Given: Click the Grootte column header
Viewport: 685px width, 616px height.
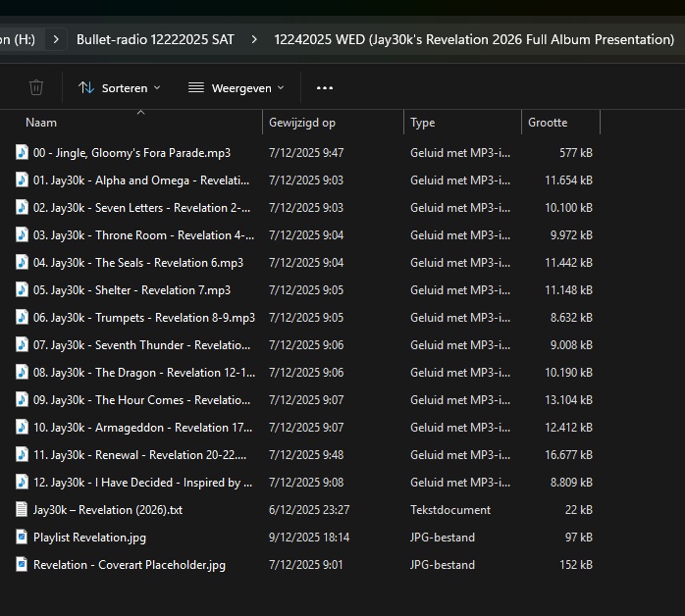Looking at the screenshot, I should tap(548, 123).
